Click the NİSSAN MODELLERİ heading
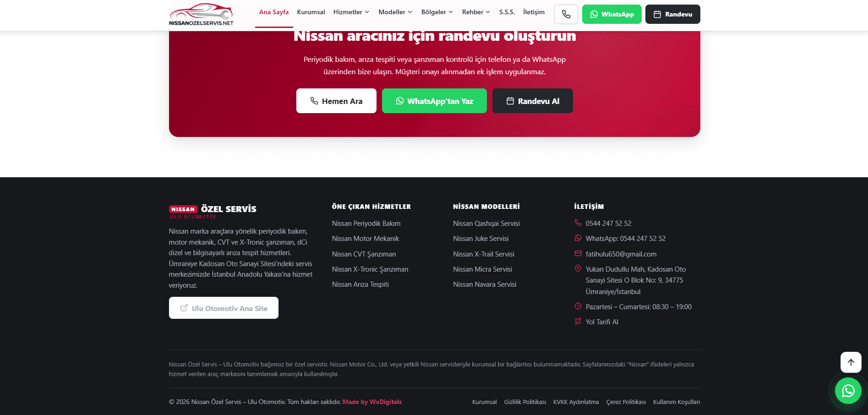The height and width of the screenshot is (415, 868). tap(486, 207)
